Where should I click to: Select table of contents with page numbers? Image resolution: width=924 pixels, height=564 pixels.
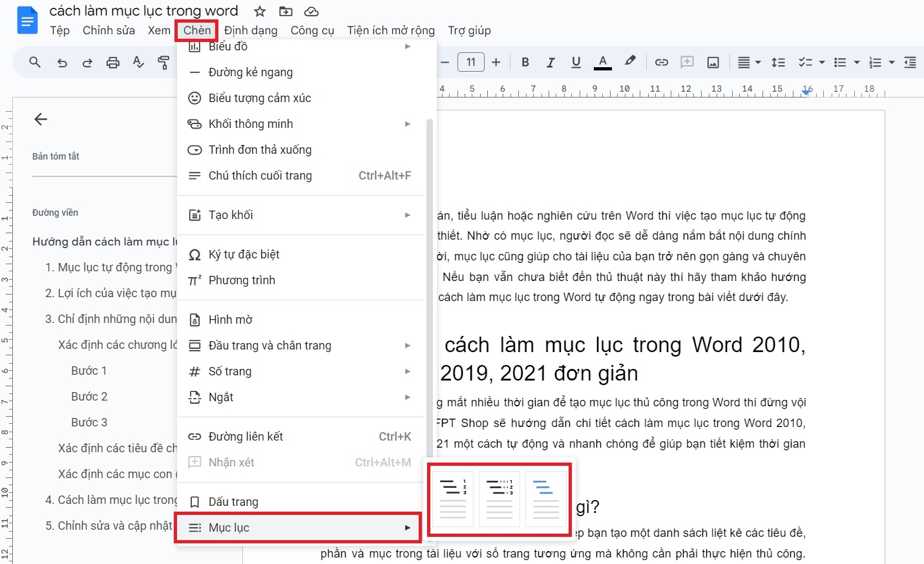[453, 499]
